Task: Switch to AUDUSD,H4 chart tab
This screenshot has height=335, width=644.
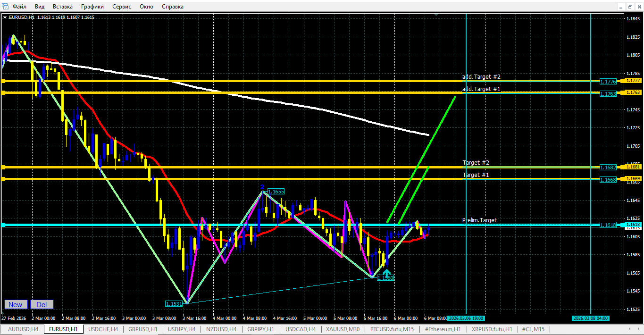Action: pos(23,329)
